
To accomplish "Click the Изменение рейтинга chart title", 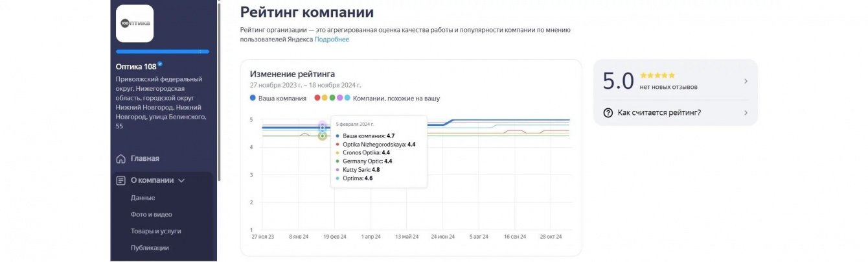I will point(292,74).
